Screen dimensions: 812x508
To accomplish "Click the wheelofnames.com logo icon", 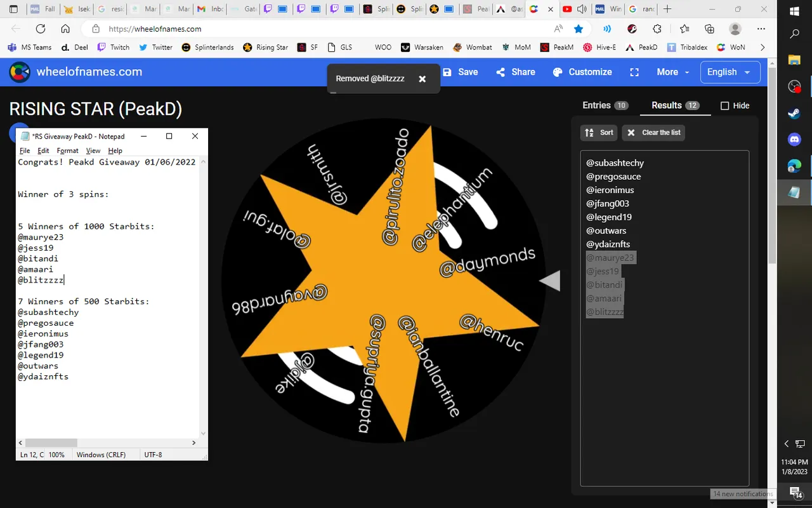I will click(20, 72).
